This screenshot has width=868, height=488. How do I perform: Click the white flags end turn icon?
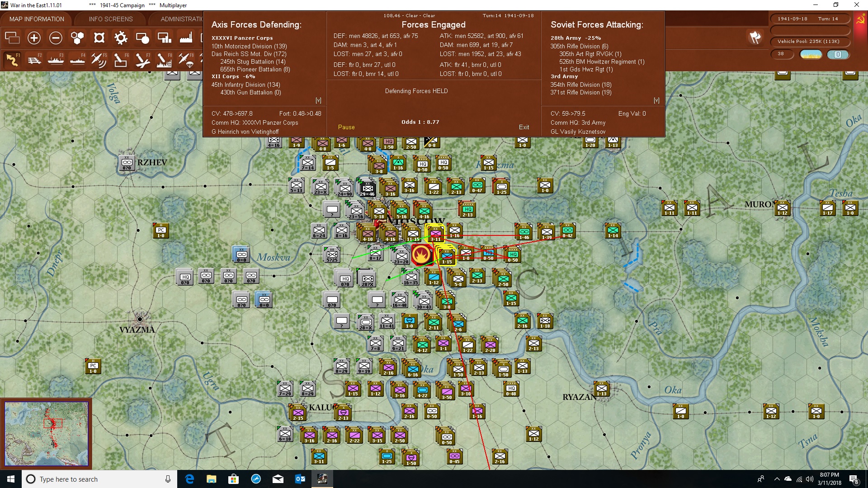755,38
